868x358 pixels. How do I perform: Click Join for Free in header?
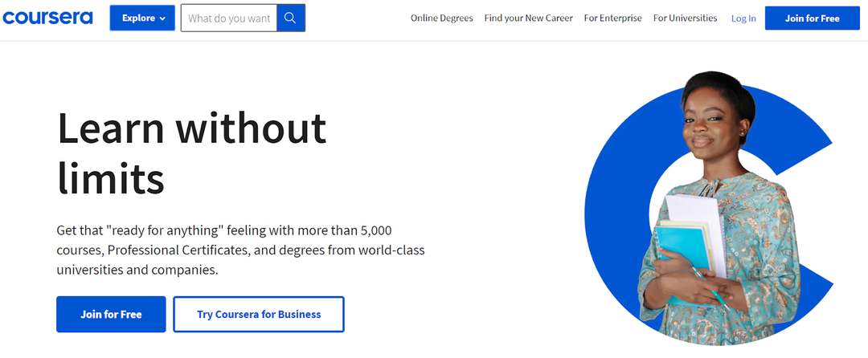coord(812,18)
